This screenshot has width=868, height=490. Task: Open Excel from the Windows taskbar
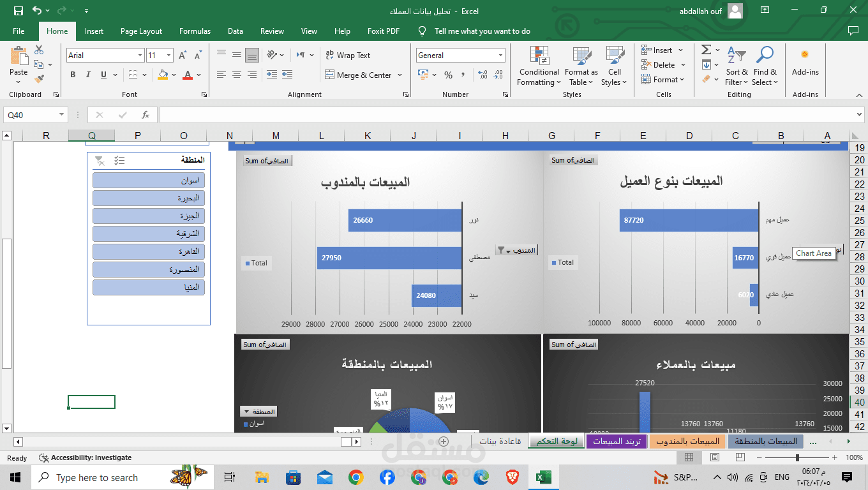[543, 477]
